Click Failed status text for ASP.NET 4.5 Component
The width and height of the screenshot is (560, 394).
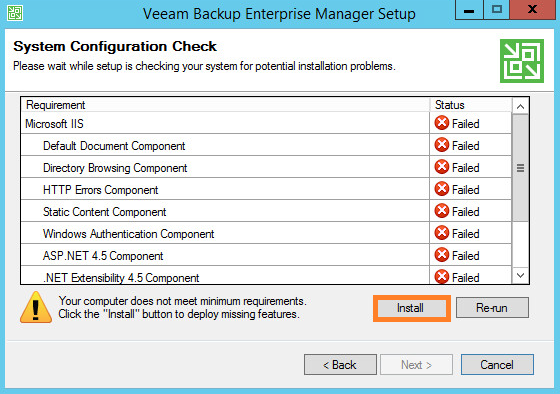466,256
